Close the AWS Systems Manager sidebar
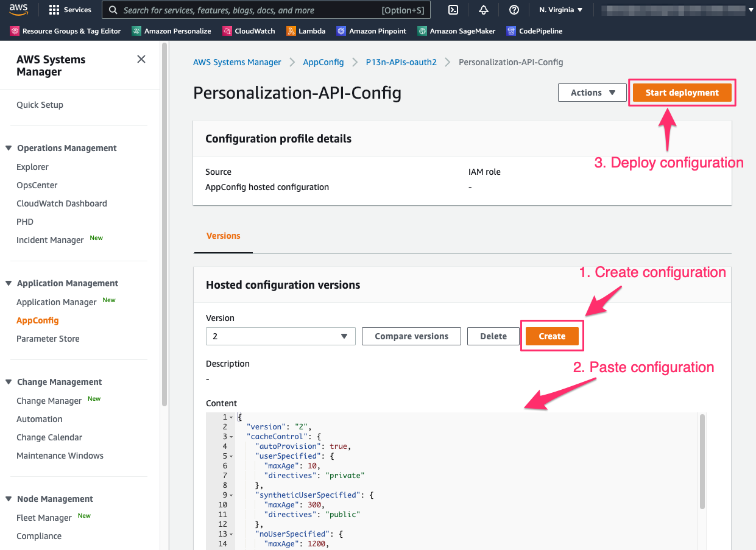 pyautogui.click(x=141, y=59)
